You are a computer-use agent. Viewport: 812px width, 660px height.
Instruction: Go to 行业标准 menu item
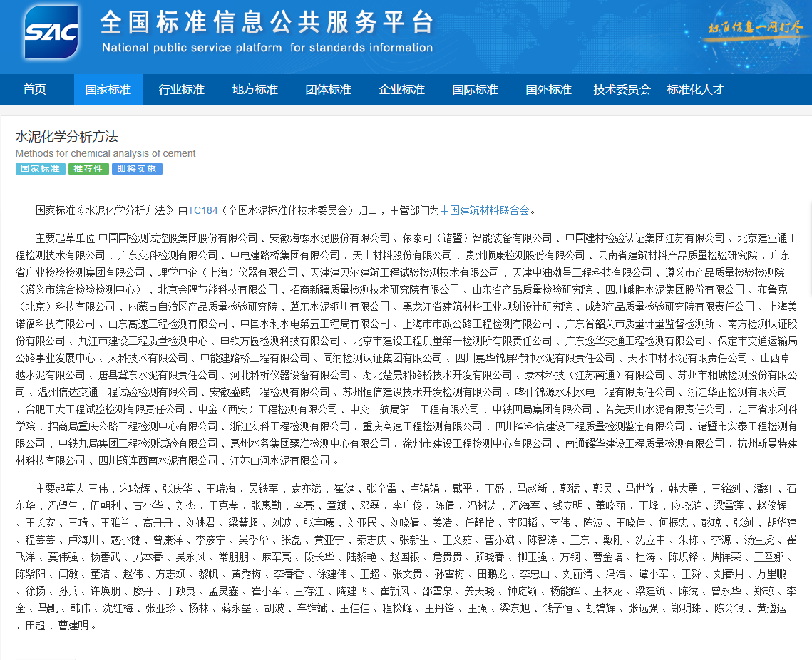tap(181, 90)
